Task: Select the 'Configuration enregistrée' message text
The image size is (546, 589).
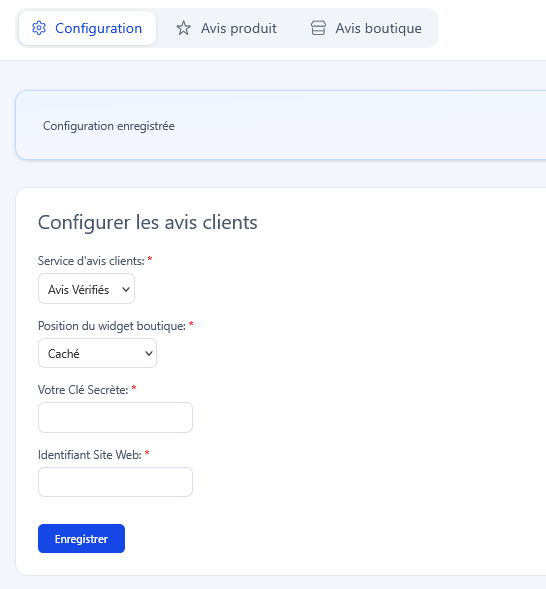Action: coord(109,126)
